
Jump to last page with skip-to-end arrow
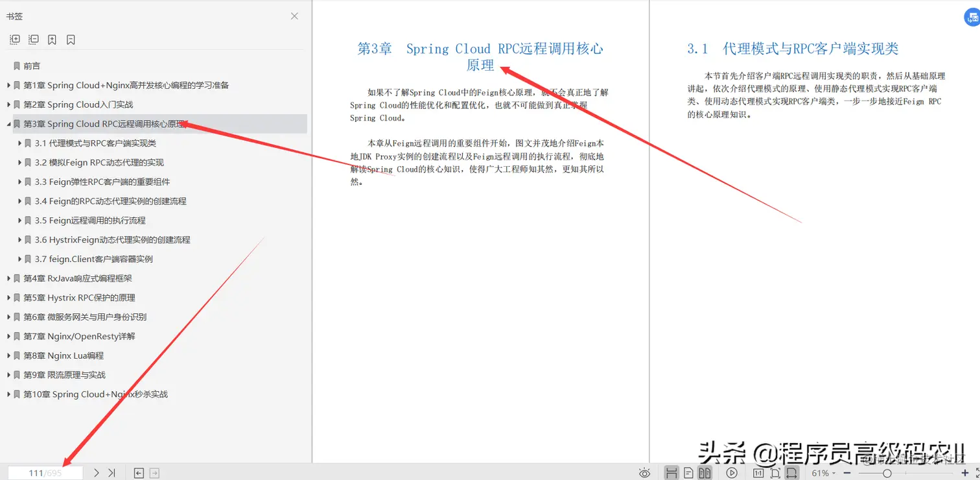coord(111,472)
